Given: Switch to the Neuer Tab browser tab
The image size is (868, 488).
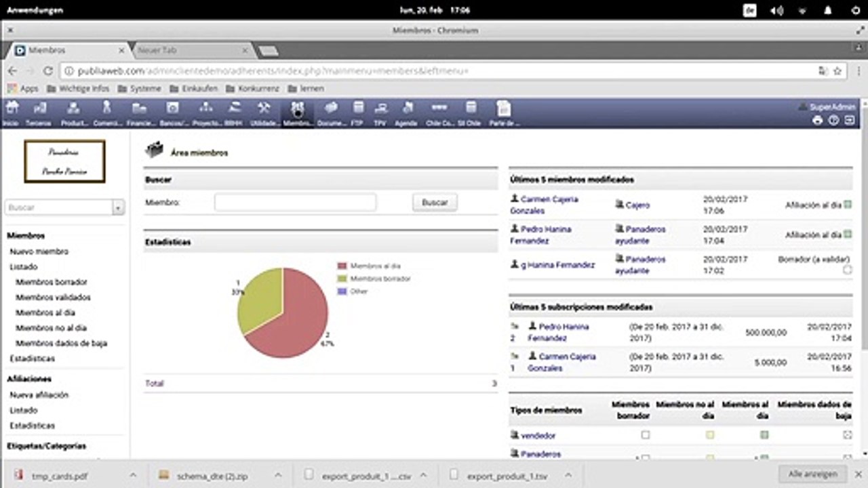Looking at the screenshot, I should [192, 50].
